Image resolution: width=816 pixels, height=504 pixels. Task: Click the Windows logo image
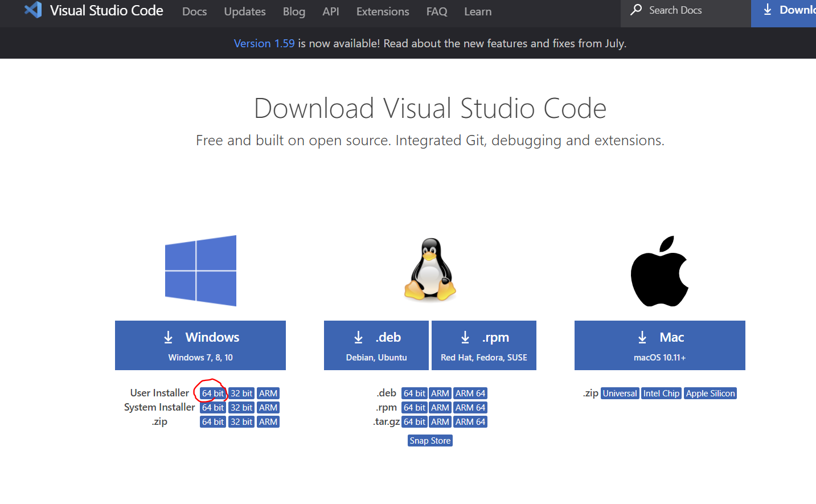[200, 271]
